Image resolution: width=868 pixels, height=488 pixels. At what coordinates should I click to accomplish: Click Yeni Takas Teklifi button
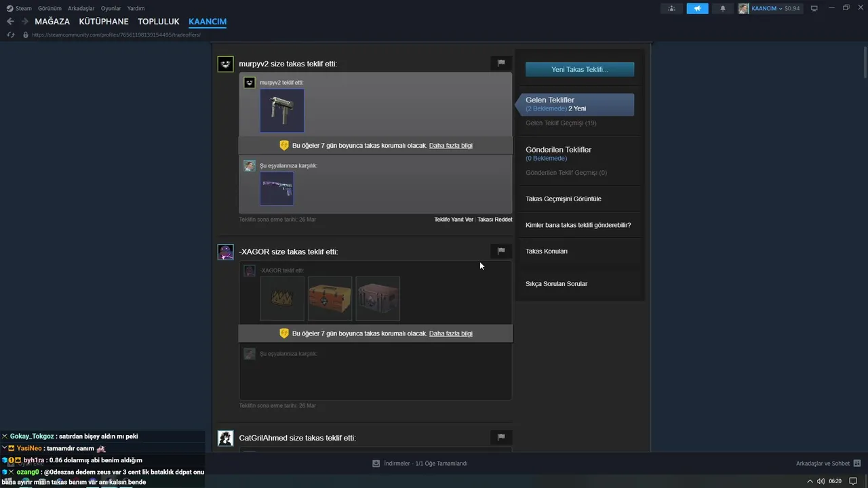[x=580, y=69]
